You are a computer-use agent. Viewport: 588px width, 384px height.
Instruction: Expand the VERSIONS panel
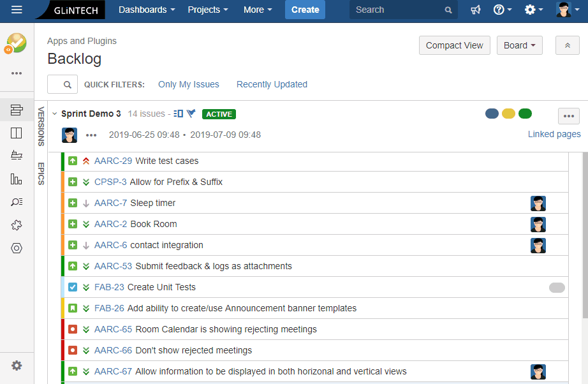tap(41, 126)
